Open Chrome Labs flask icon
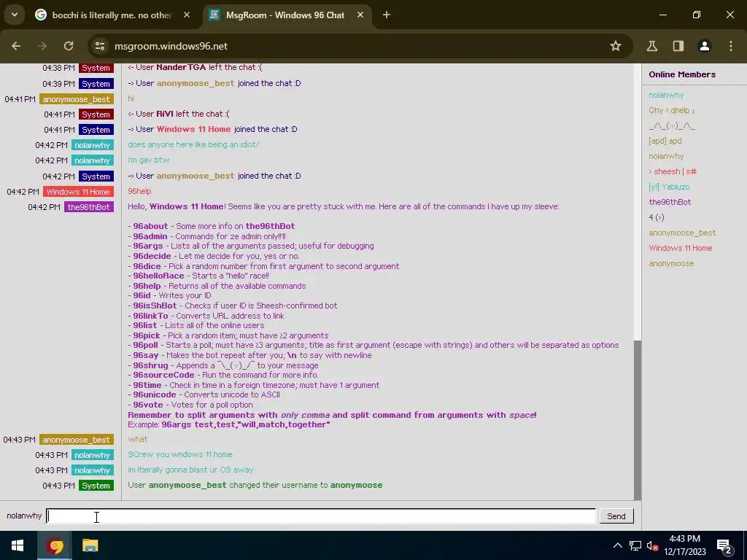The width and height of the screenshot is (747, 560). [x=651, y=46]
